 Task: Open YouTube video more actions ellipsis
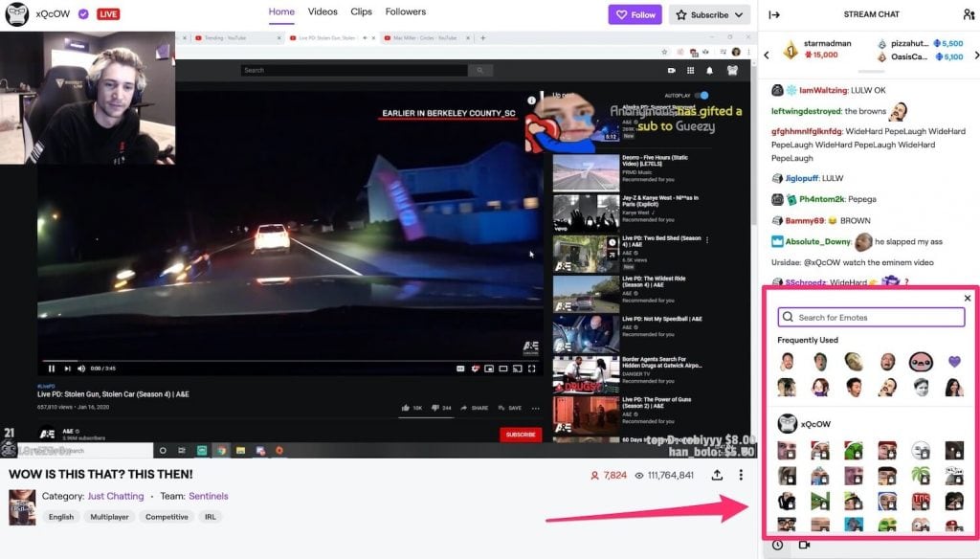pos(536,408)
